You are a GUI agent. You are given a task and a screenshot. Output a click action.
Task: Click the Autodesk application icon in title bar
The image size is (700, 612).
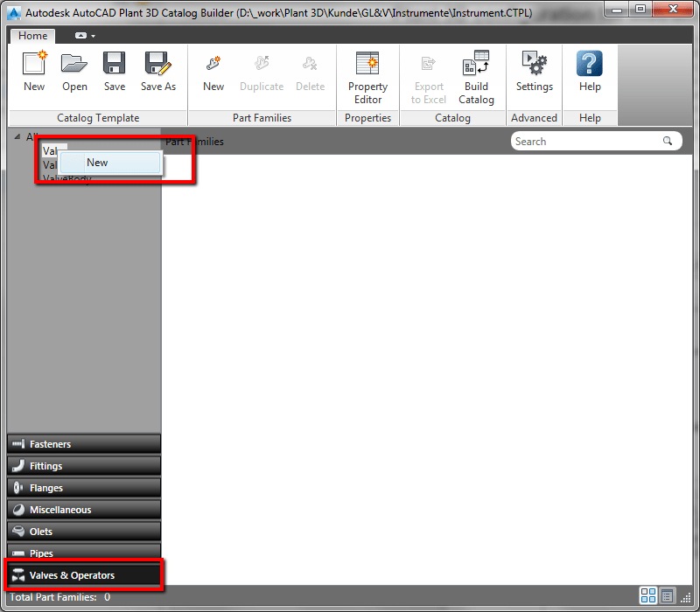coord(14,13)
